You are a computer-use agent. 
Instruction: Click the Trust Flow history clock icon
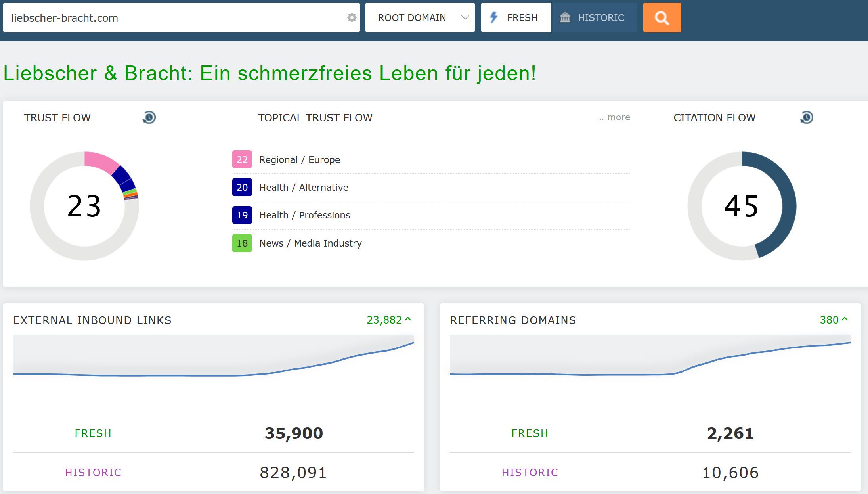(149, 117)
